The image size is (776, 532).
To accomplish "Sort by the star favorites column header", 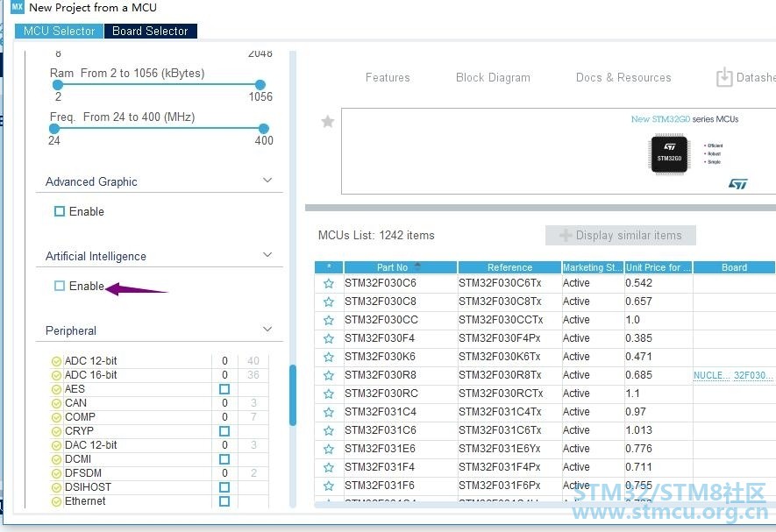I will click(x=329, y=267).
